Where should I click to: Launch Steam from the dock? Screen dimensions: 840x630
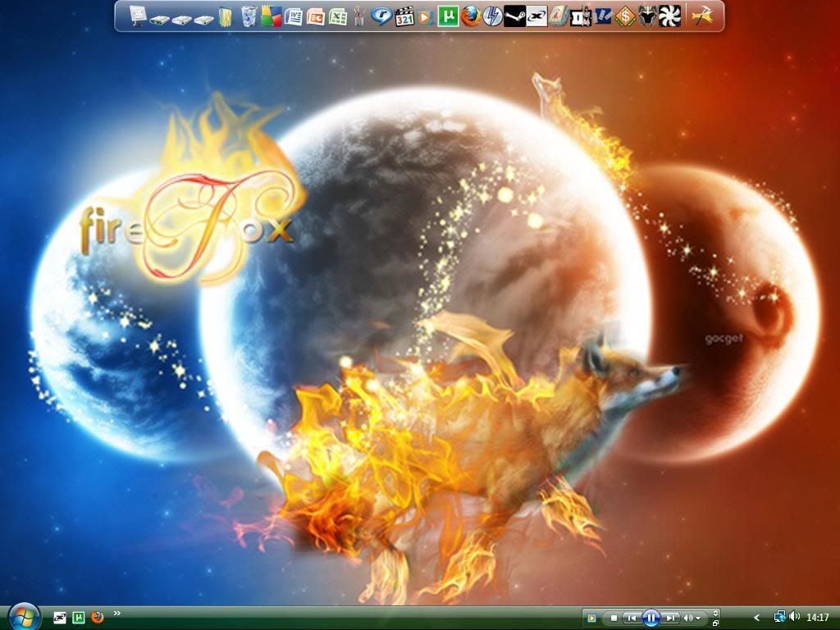point(514,16)
